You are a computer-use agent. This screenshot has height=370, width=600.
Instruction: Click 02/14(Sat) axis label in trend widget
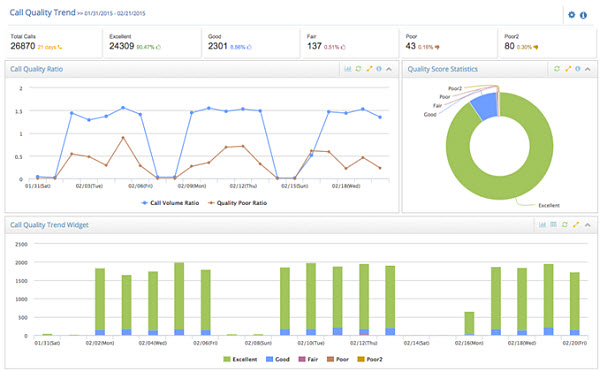click(416, 343)
